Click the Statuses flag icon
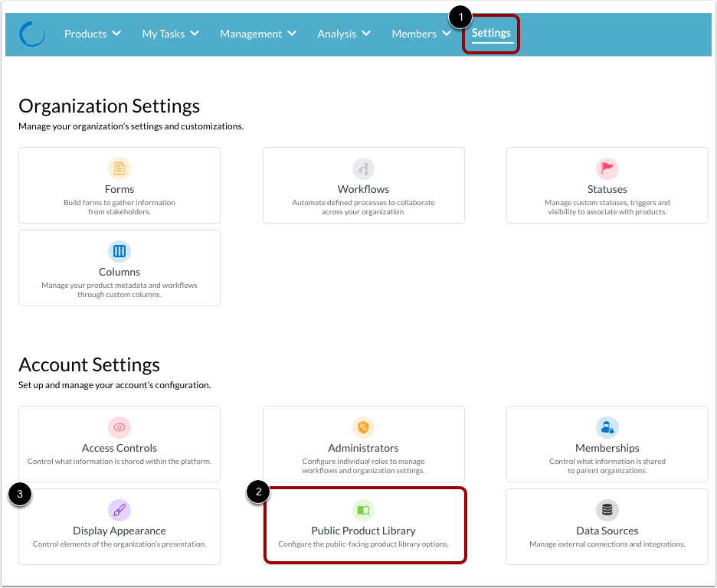Screen dimensions: 717x588 pyautogui.click(x=607, y=168)
